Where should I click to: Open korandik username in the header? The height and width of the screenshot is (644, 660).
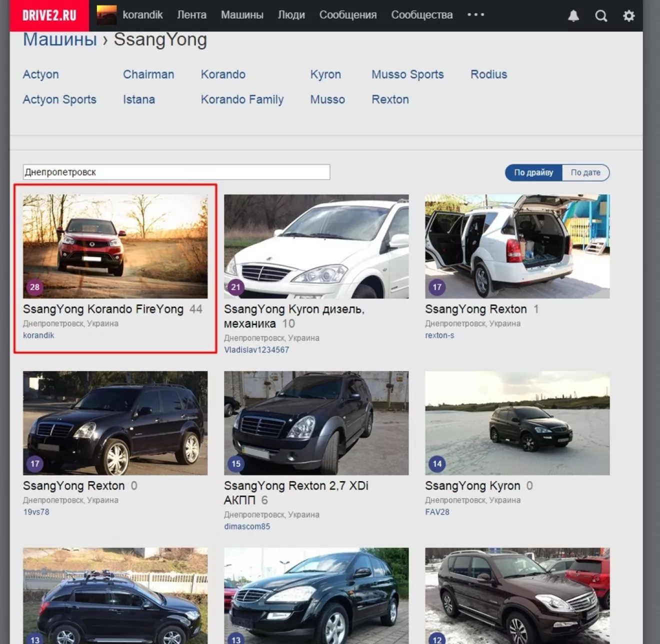(x=142, y=15)
